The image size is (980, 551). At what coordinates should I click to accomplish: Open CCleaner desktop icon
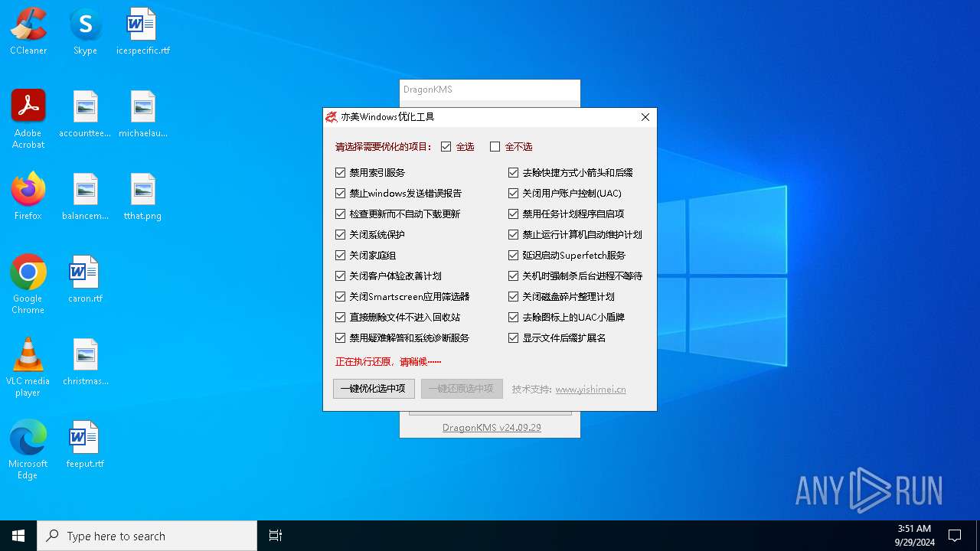(28, 31)
